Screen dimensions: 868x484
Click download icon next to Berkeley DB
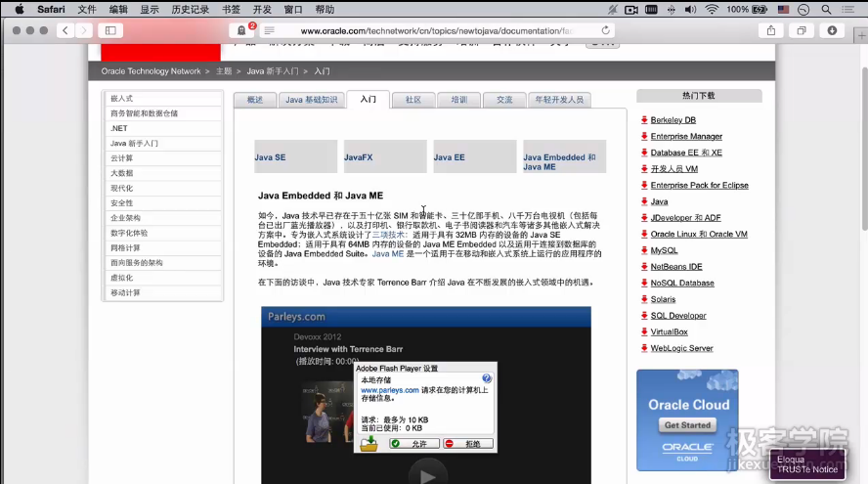[644, 119]
